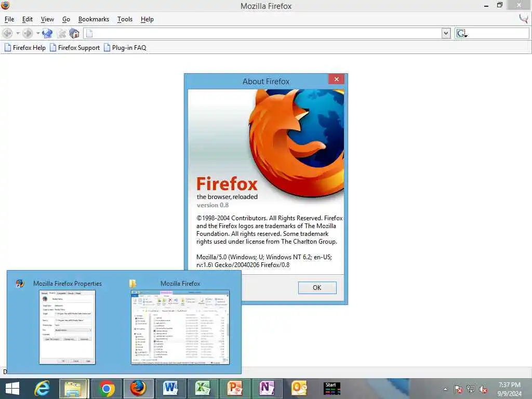Select the Firefox taskbar icon
The width and height of the screenshot is (532, 399).
(x=138, y=389)
